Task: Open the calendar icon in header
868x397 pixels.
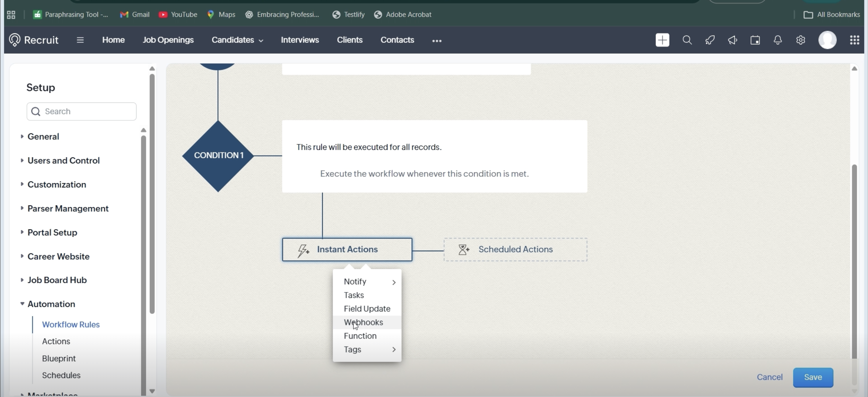Action: pos(755,40)
